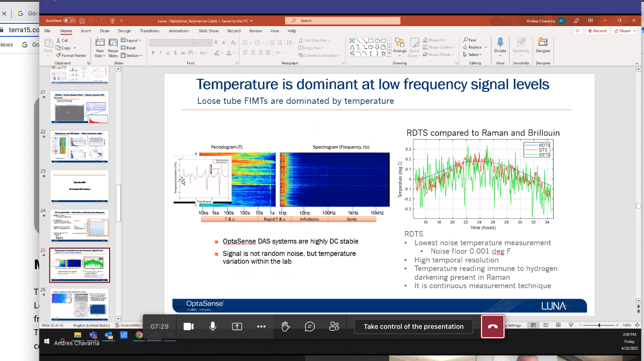
Task: Start Slide Show from status bar icon
Action: tap(571, 325)
